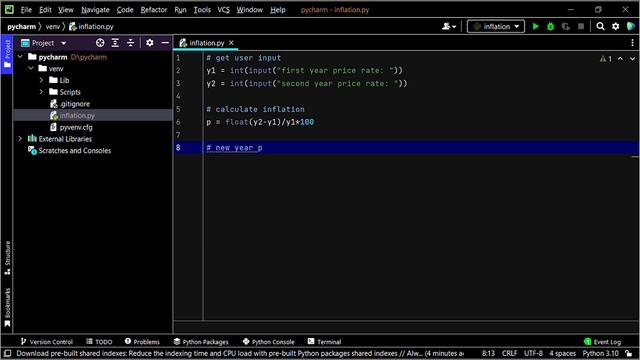Toggle the Project side tool window button
This screenshot has height=360, width=640.
7,54
